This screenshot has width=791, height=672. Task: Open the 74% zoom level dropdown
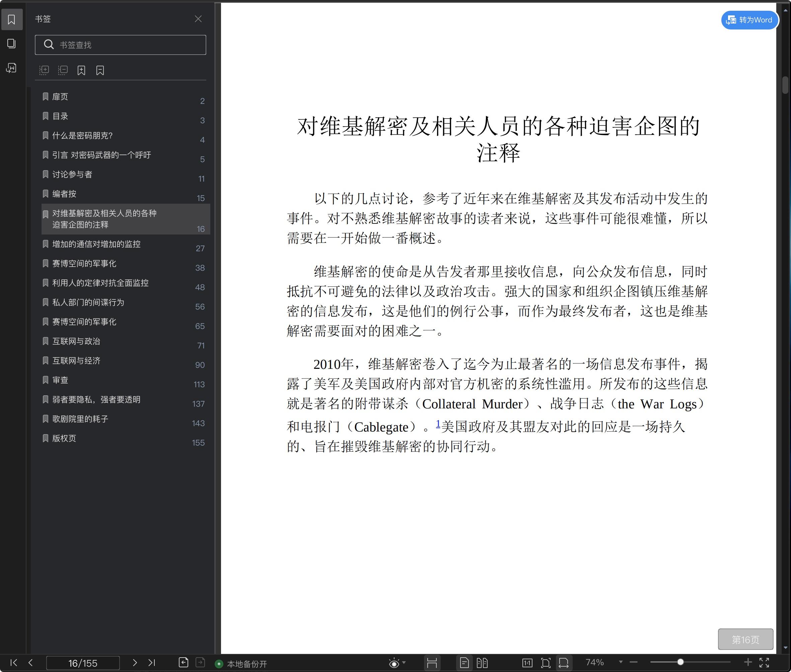point(621,662)
